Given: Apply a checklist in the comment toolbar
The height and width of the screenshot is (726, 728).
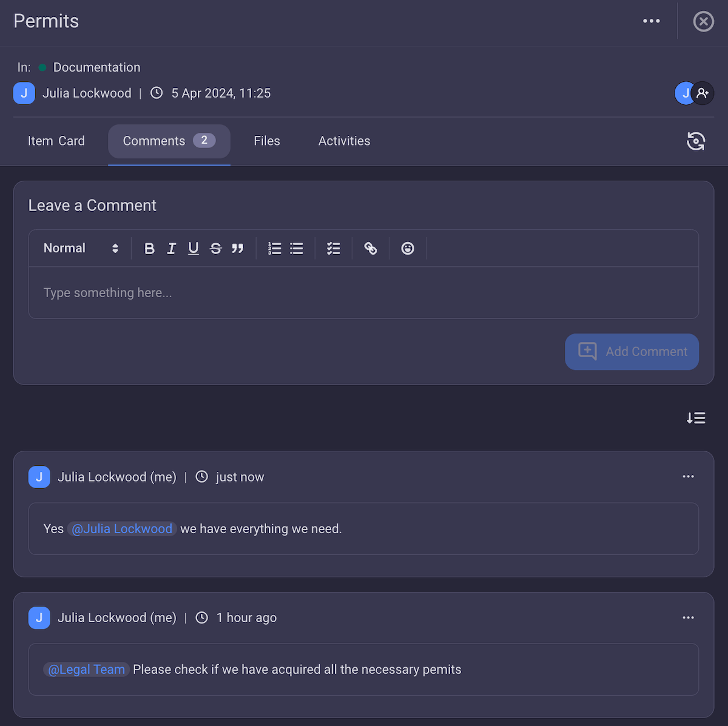Looking at the screenshot, I should (x=333, y=248).
